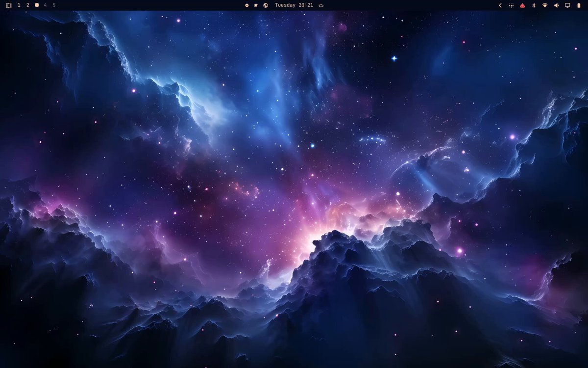The width and height of the screenshot is (588, 368).
Task: Click the battery status icon
Action: pyautogui.click(x=579, y=5)
